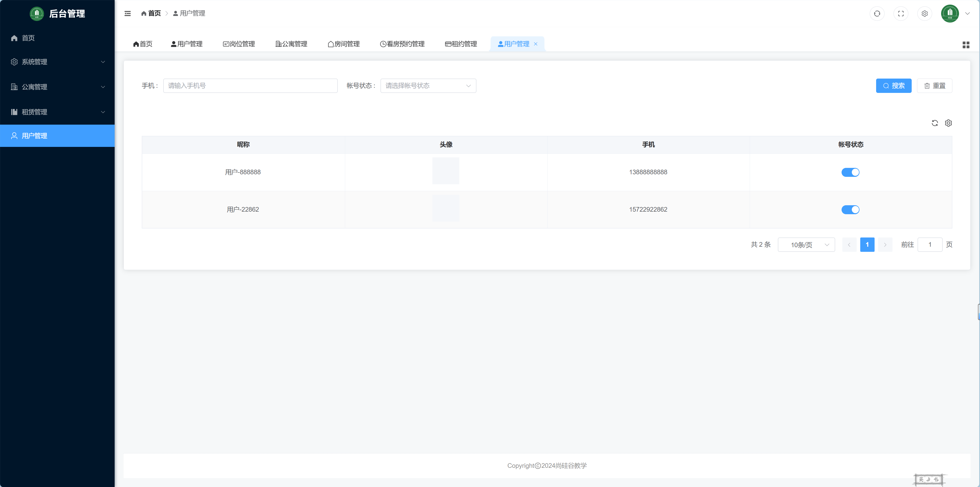Open the tab grid view icon
The height and width of the screenshot is (487, 980).
pos(966,45)
